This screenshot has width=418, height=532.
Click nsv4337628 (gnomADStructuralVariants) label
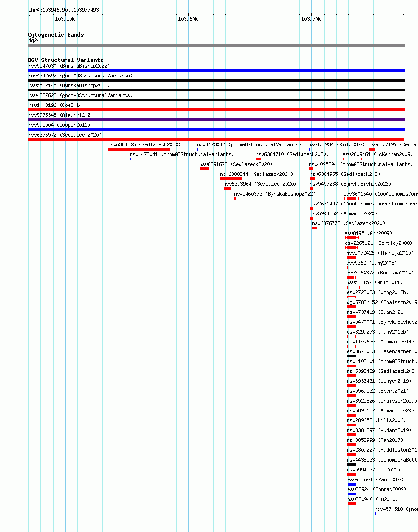coord(80,95)
